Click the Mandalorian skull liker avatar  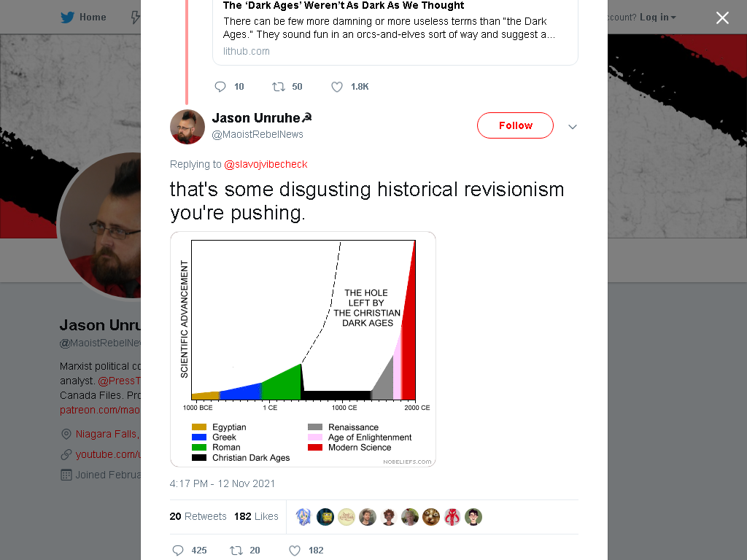tap(452, 517)
